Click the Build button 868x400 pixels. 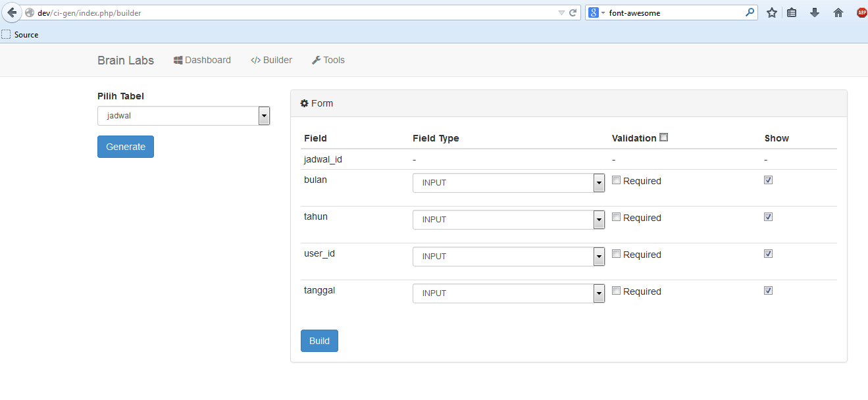pos(319,341)
